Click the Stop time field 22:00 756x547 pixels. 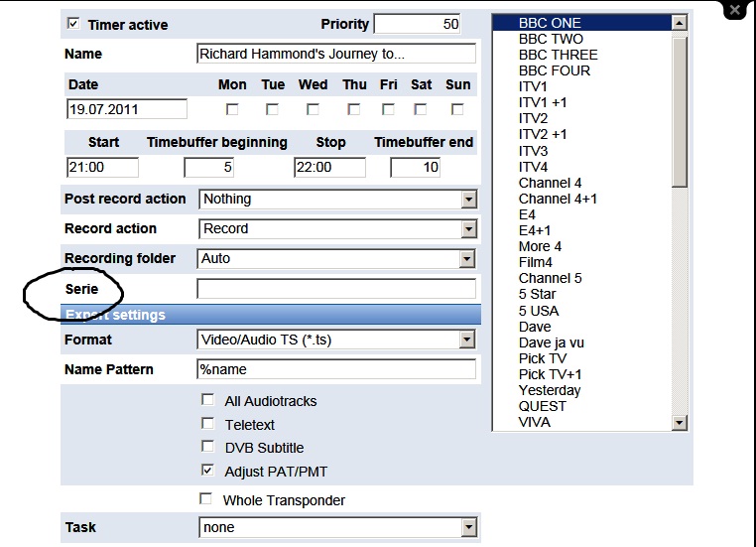click(x=329, y=168)
